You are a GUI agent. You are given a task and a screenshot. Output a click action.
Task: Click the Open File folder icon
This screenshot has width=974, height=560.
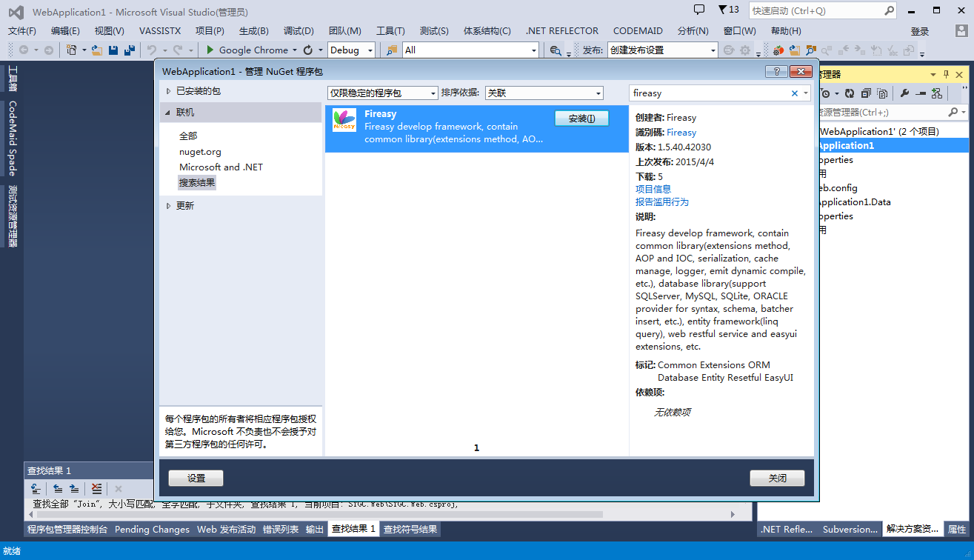(97, 50)
